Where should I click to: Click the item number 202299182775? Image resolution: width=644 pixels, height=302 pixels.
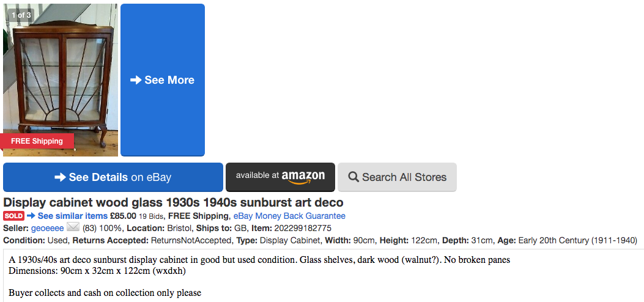[303, 228]
